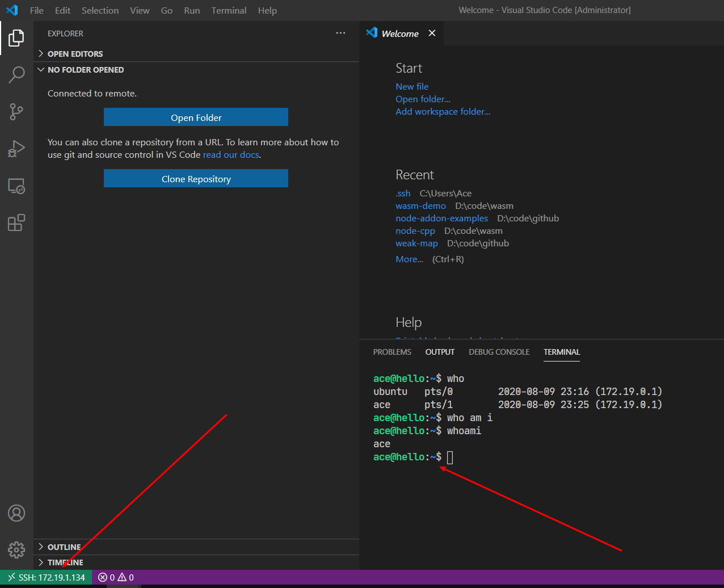Open recent node-cpp project
The height and width of the screenshot is (588, 724).
[x=415, y=230]
